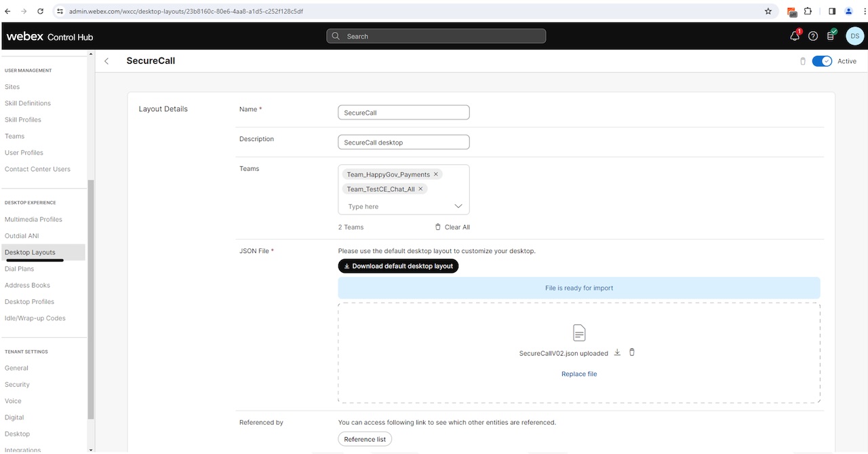868x454 pixels.
Task: Select Dial Plans from the sidebar
Action: (x=19, y=269)
